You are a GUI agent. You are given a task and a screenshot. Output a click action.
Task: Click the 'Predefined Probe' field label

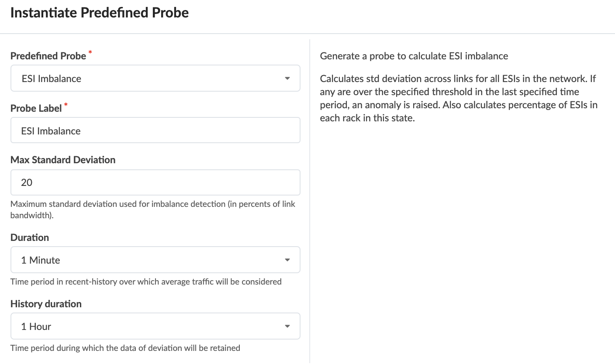(48, 56)
